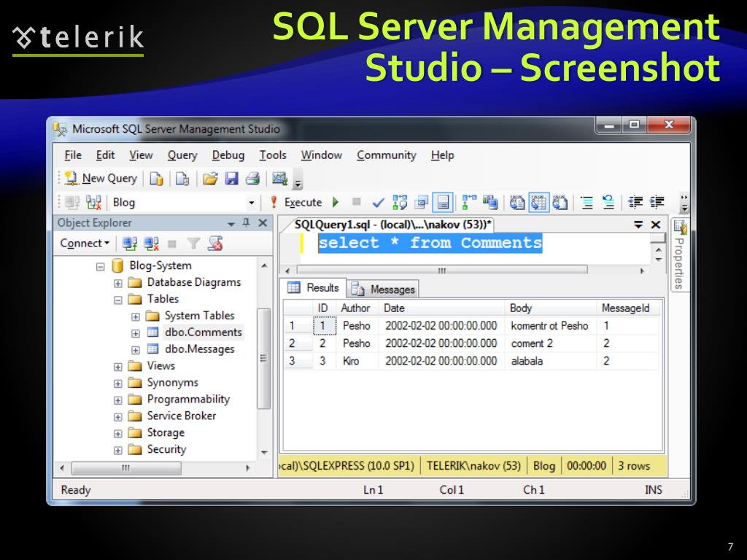Comment out the selected lines
The height and width of the screenshot is (560, 747).
[x=587, y=203]
